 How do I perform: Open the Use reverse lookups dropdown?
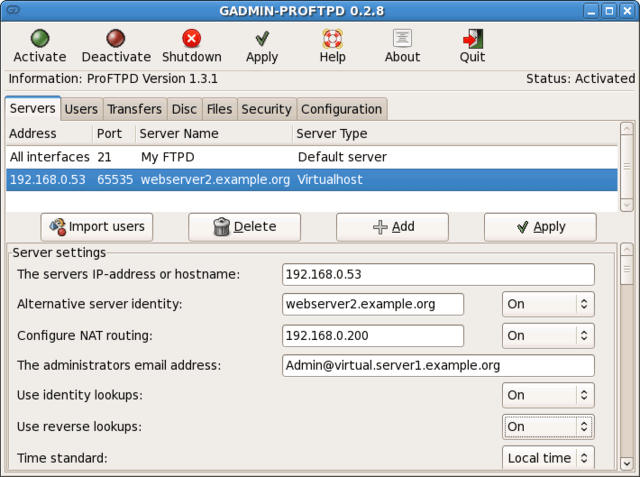[x=548, y=426]
